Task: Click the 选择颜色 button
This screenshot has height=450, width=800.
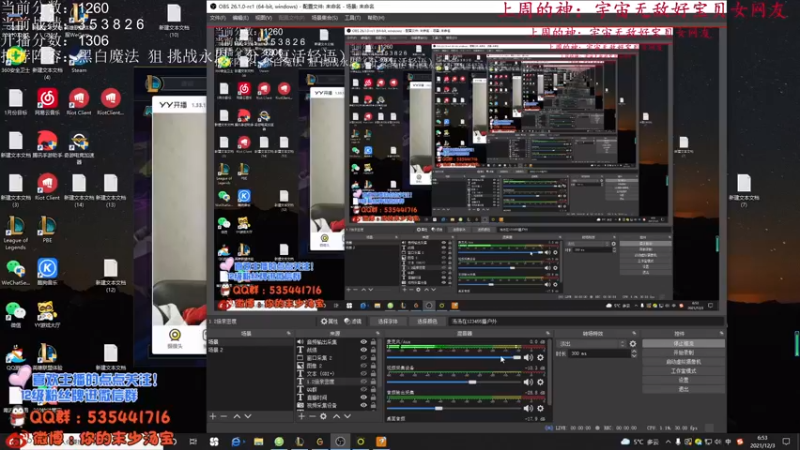Action: click(x=427, y=321)
